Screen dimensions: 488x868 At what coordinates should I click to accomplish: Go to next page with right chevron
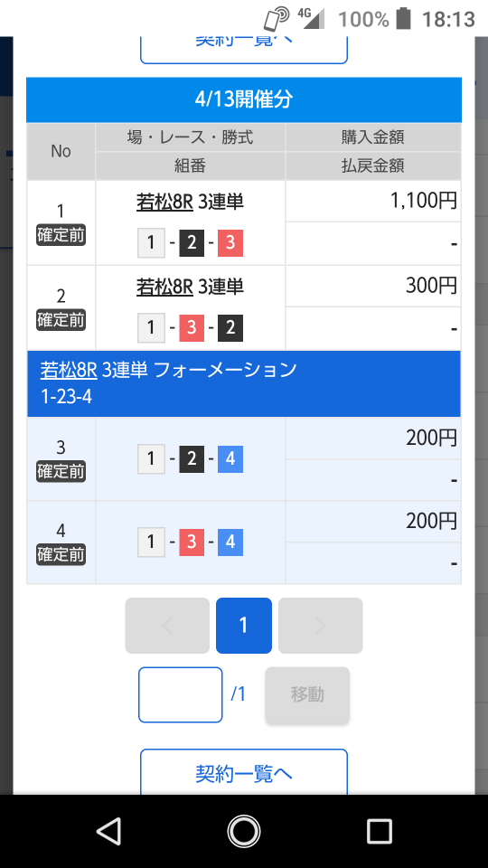click(x=320, y=626)
